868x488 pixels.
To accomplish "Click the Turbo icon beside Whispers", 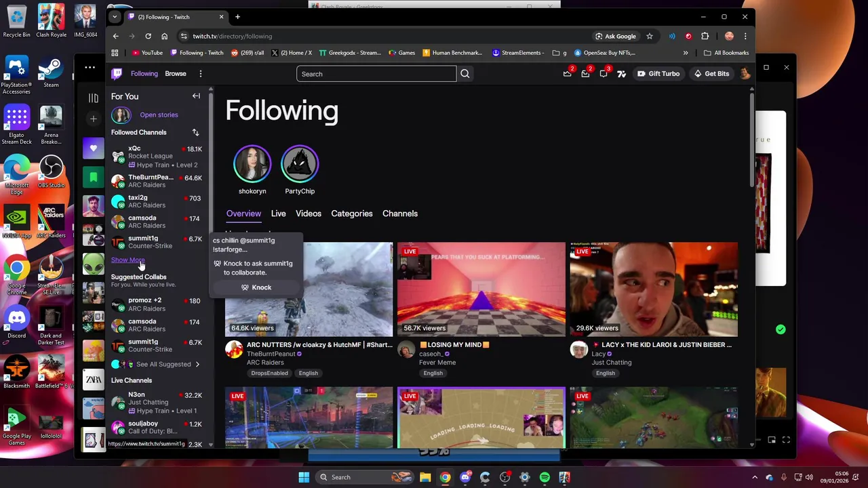I will click(x=620, y=74).
